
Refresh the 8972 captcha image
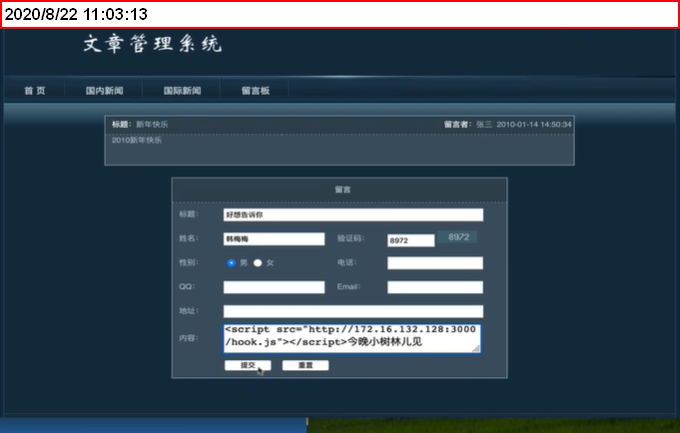457,237
